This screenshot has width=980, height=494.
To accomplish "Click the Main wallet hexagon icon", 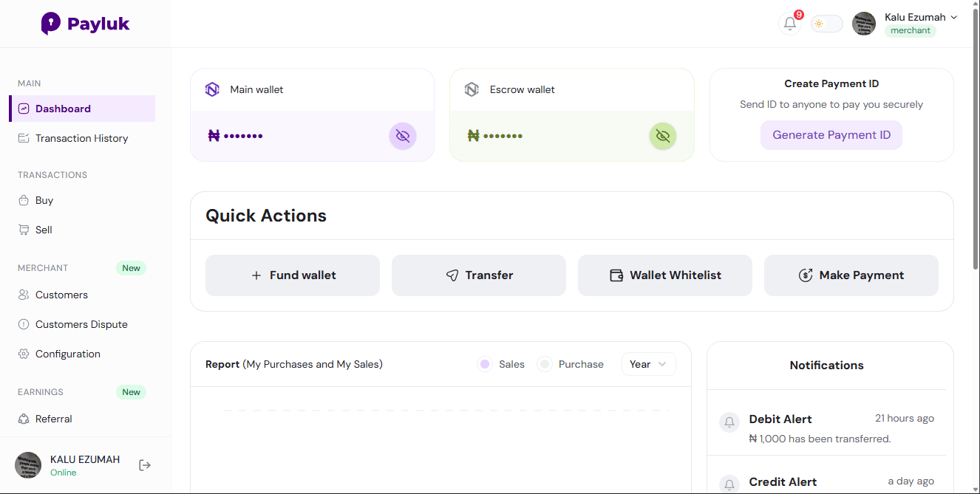I will pos(212,89).
